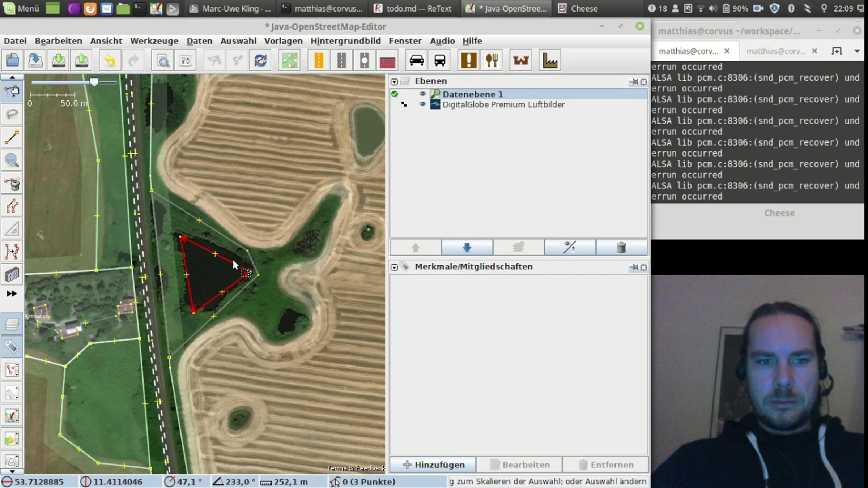Collapse the Merkmale/Mitgliedschaften panel
Viewport: 868px width, 488px height.
[394, 267]
